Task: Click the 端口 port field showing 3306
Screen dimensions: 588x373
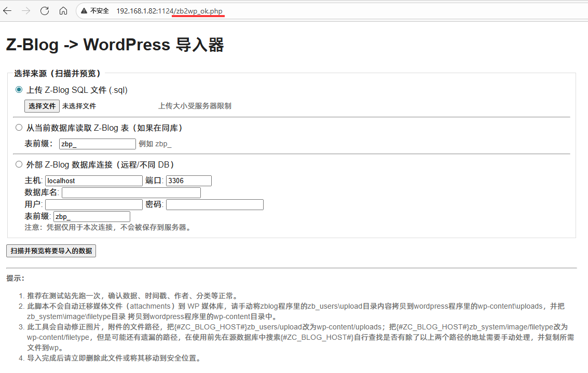Action: 188,181
